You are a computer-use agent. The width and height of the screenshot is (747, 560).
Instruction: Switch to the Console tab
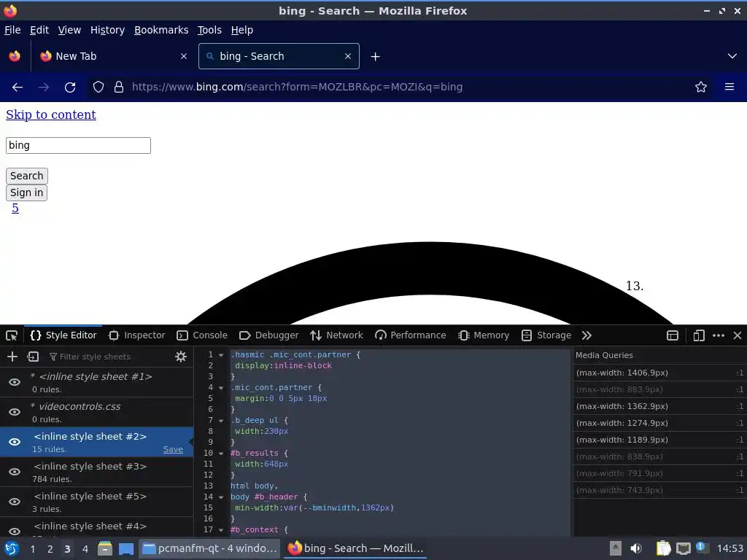click(x=202, y=335)
